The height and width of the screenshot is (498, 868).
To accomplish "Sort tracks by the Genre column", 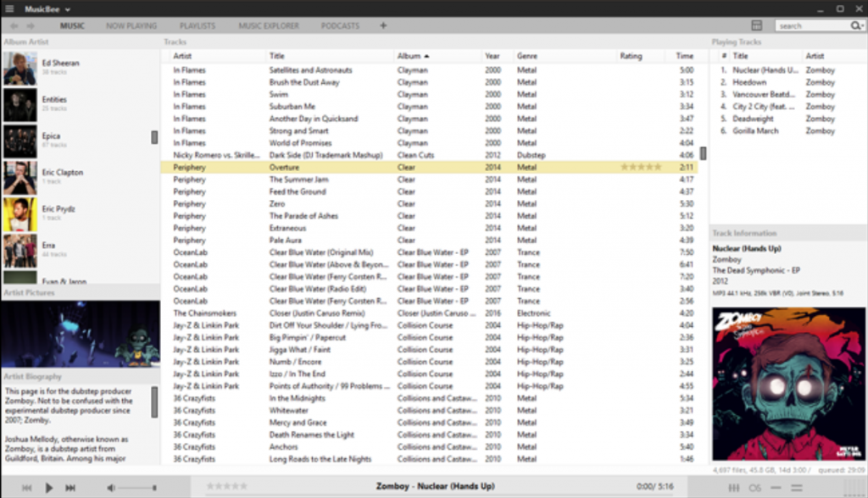I will [x=527, y=56].
